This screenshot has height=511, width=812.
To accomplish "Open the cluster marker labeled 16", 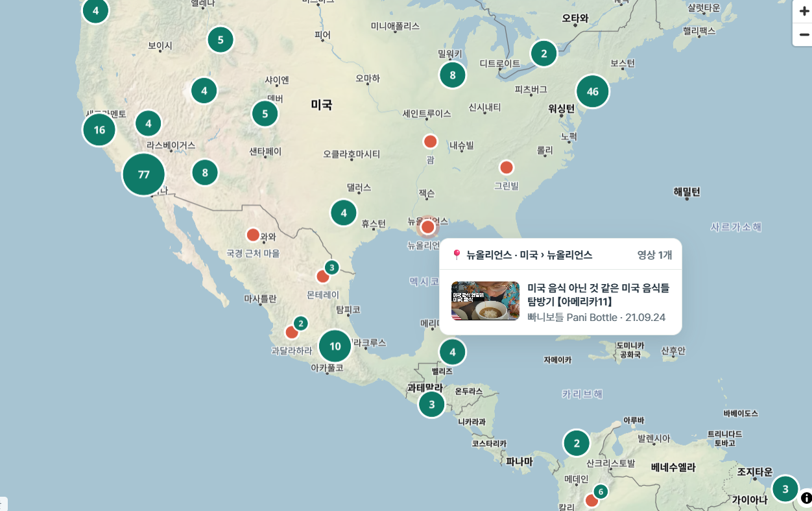I will [x=99, y=130].
